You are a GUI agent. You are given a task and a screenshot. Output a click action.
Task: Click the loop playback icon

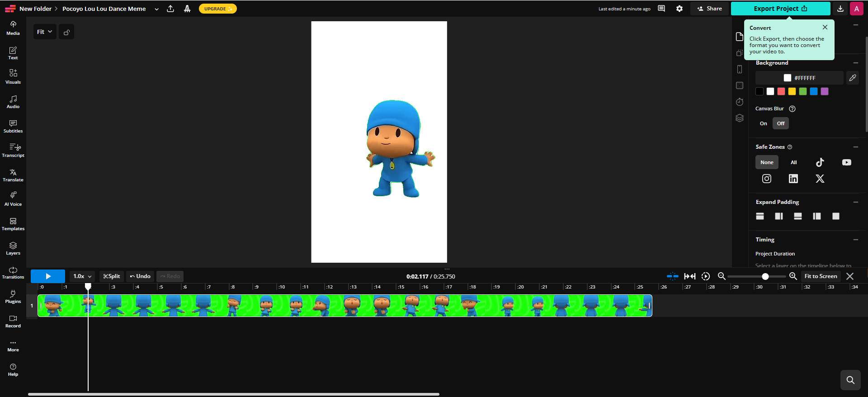705,276
